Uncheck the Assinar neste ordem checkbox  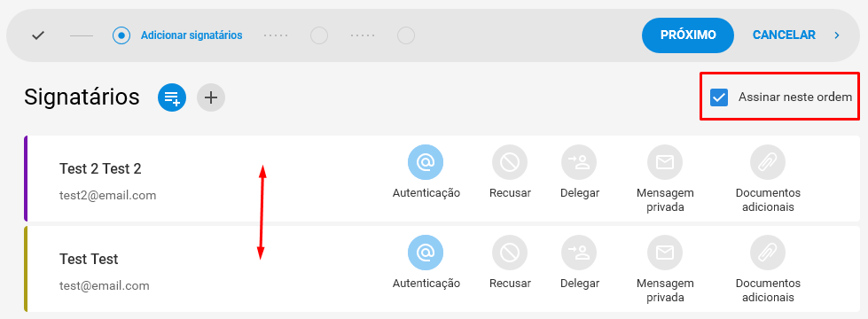coord(719,97)
